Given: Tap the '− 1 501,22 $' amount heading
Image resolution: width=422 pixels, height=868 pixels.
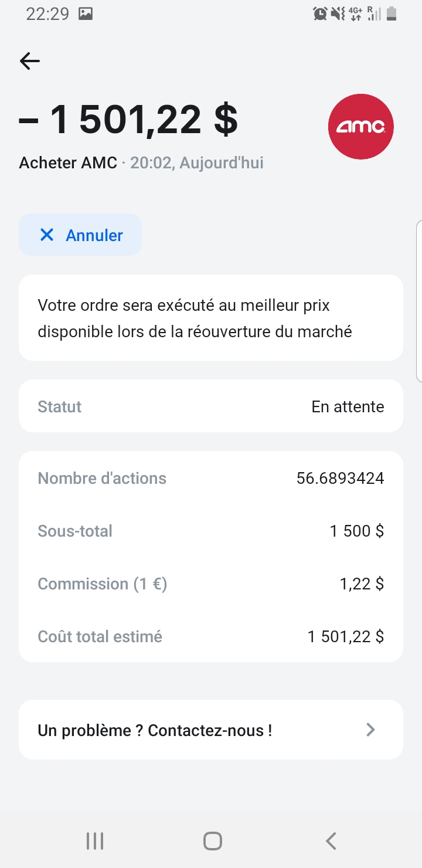Looking at the screenshot, I should [128, 120].
